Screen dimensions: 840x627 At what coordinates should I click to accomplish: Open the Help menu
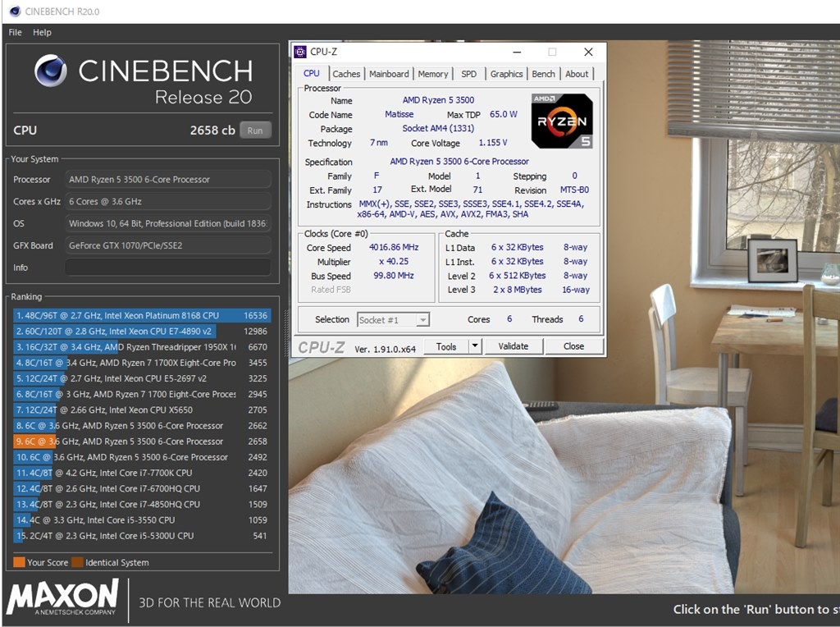pyautogui.click(x=42, y=33)
